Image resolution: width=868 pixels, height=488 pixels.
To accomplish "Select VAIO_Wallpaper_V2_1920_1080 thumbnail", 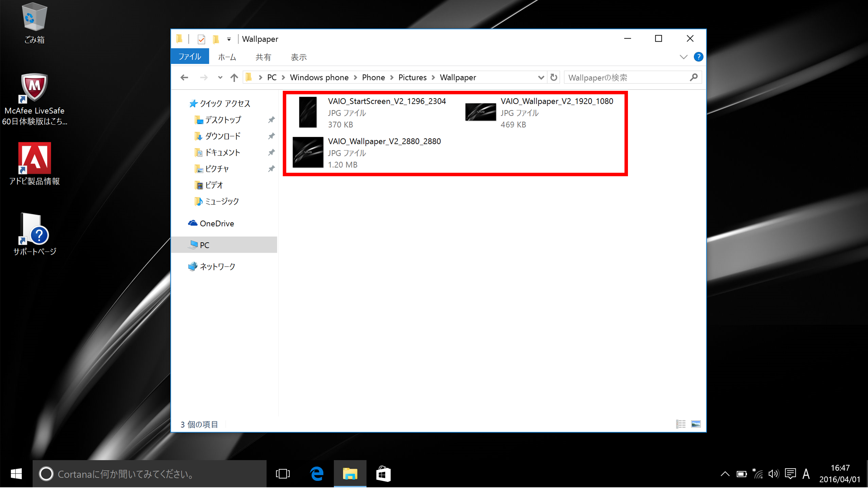I will pyautogui.click(x=480, y=112).
